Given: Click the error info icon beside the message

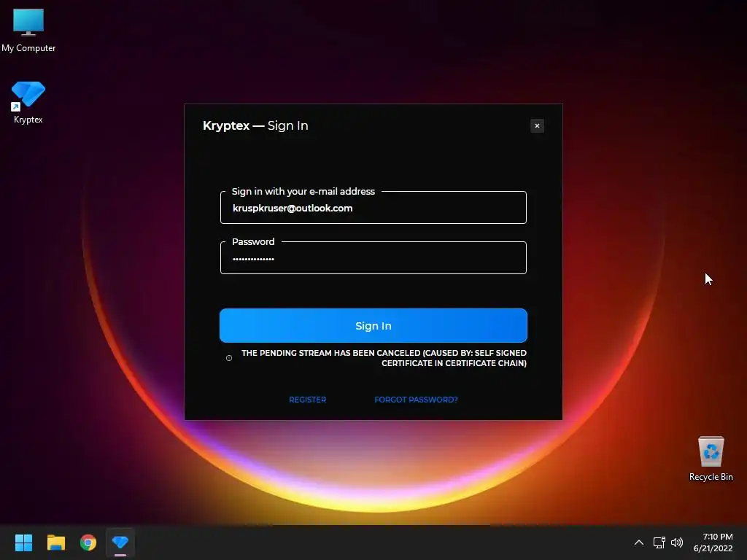Looking at the screenshot, I should [229, 358].
